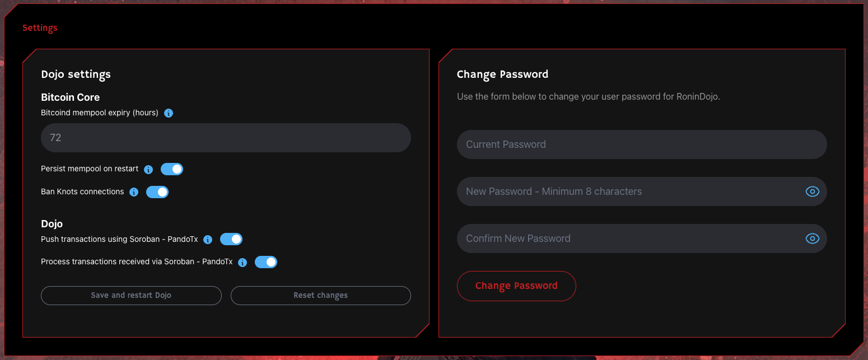Reveal New Password using the eye icon
This screenshot has height=360, width=868.
point(812,191)
